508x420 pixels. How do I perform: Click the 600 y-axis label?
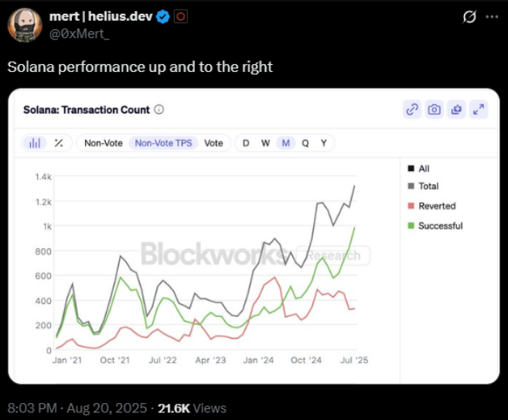click(x=43, y=275)
